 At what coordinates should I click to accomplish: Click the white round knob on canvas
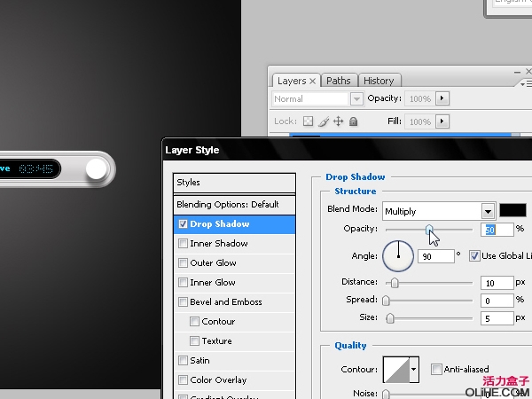tap(97, 169)
